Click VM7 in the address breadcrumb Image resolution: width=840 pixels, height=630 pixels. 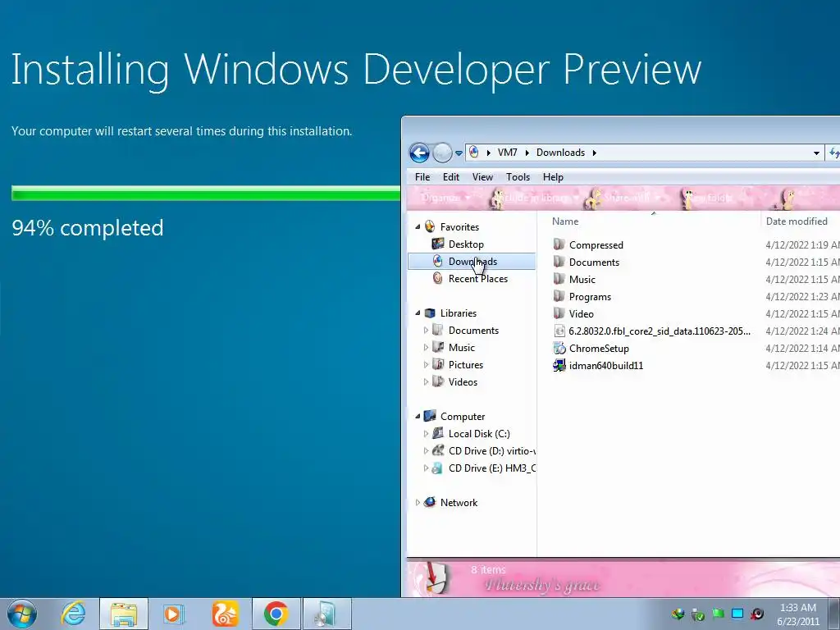coord(507,153)
